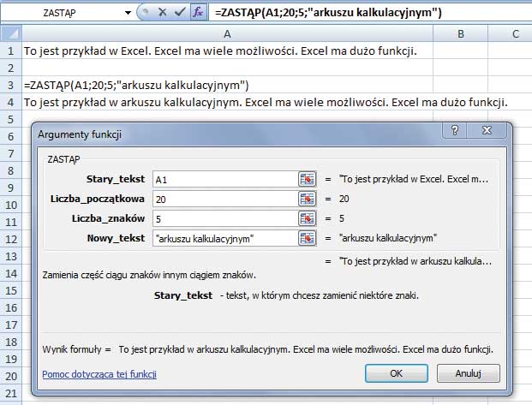This screenshot has height=405, width=532.
Task: Open the 'Pomoc dotycząca tej funkcji' link
Action: click(99, 374)
